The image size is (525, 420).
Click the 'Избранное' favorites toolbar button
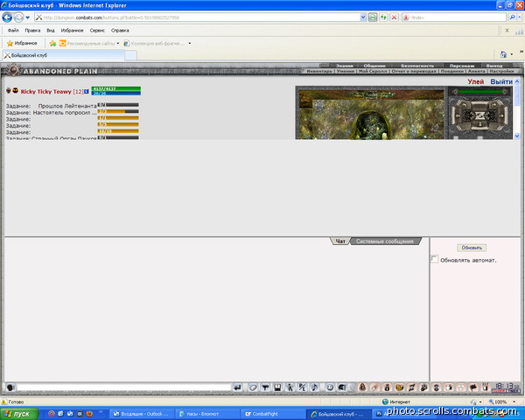click(x=22, y=43)
